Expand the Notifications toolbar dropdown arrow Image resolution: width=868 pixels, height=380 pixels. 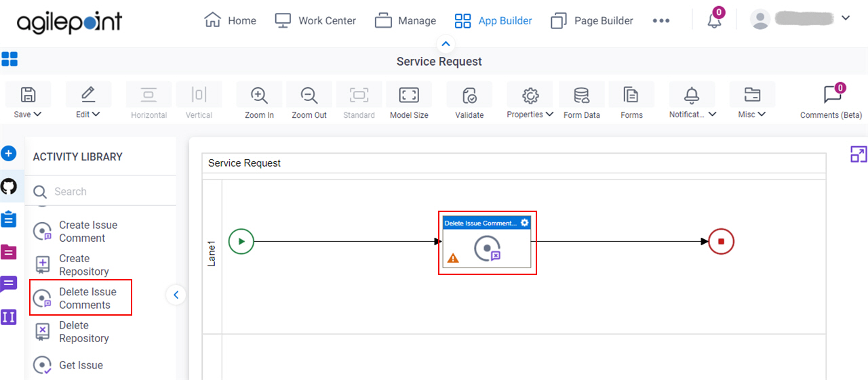[712, 114]
